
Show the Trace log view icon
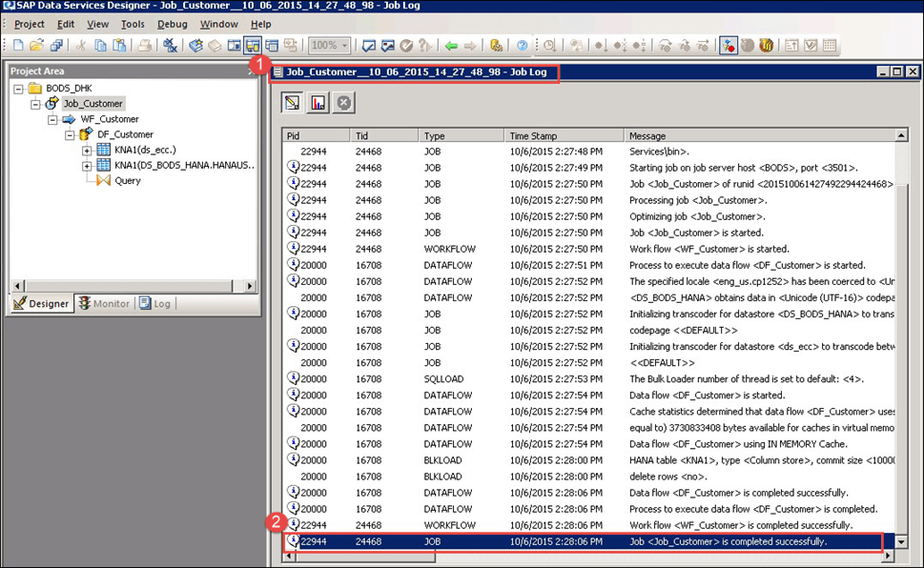click(x=293, y=102)
